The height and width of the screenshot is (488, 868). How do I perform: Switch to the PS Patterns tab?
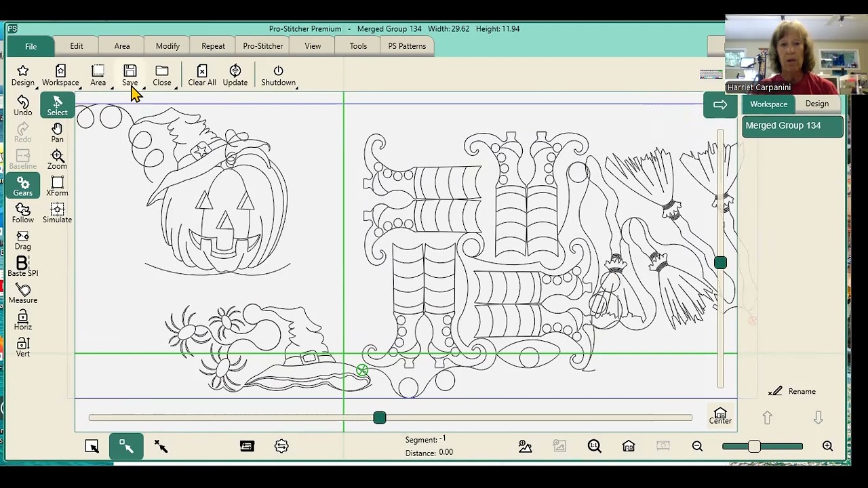tap(407, 46)
